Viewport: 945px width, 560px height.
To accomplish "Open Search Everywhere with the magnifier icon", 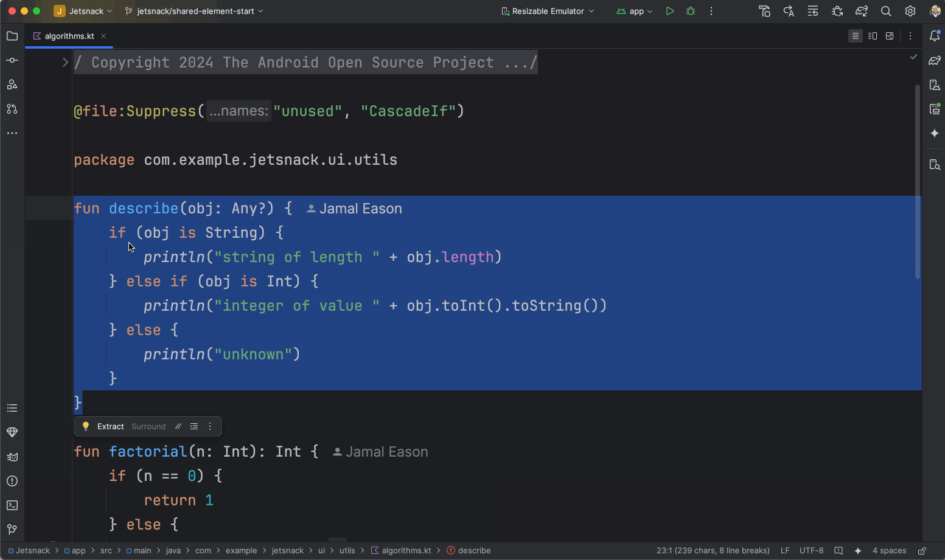I will (886, 11).
